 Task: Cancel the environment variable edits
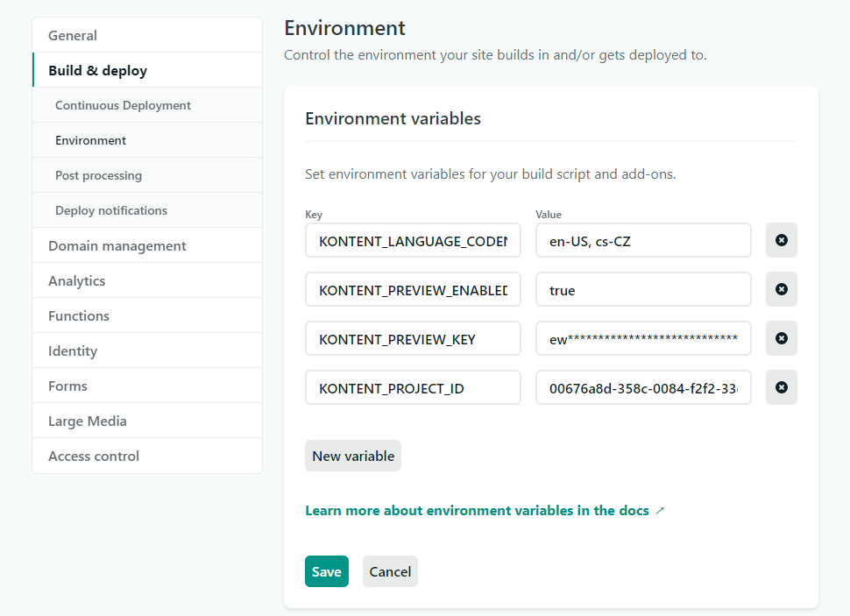point(389,570)
